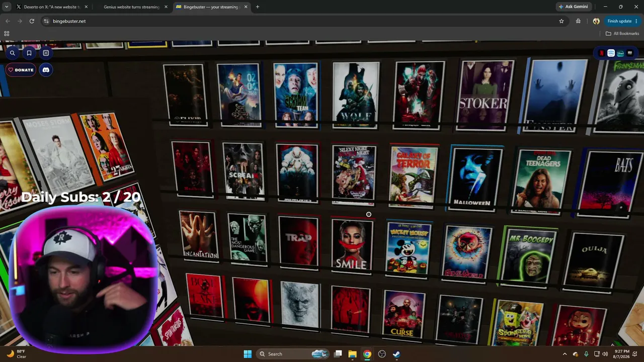Image resolution: width=644 pixels, height=362 pixels.
Task: Open the Chrome apps grid shortcut
Action: pos(7,34)
